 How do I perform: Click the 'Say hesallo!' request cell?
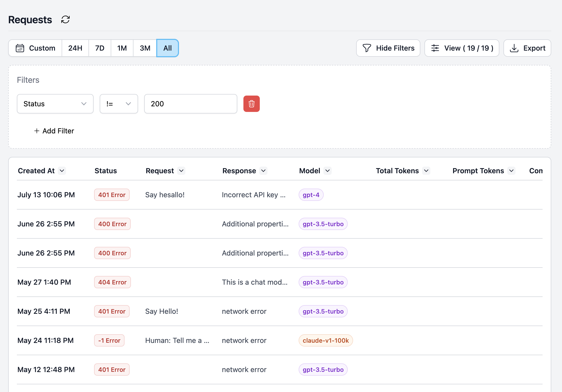coord(165,195)
